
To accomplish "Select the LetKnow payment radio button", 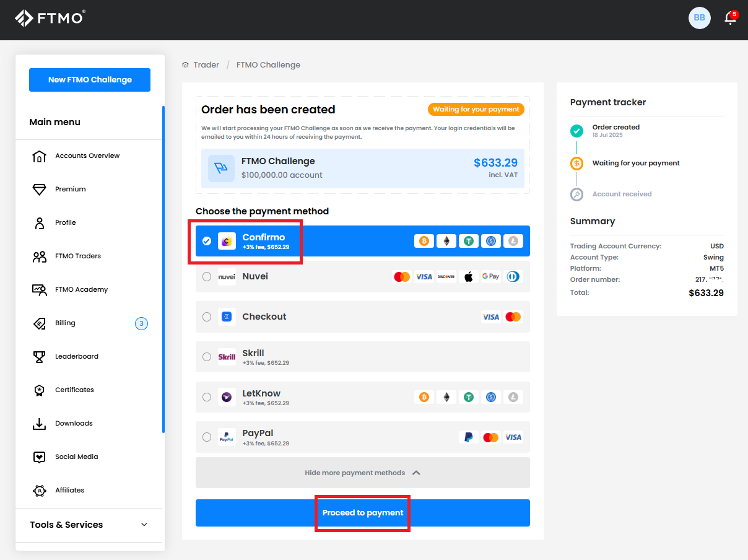I will click(x=207, y=397).
